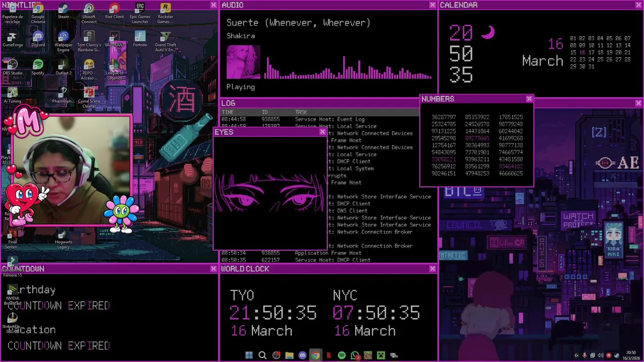This screenshot has height=362, width=644.
Task: Close the NUMBERS widget
Action: [529, 99]
